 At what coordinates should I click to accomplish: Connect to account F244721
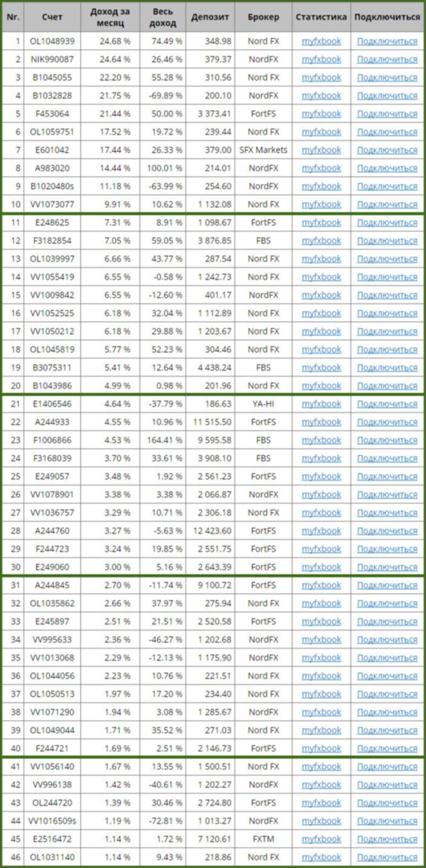(x=387, y=748)
